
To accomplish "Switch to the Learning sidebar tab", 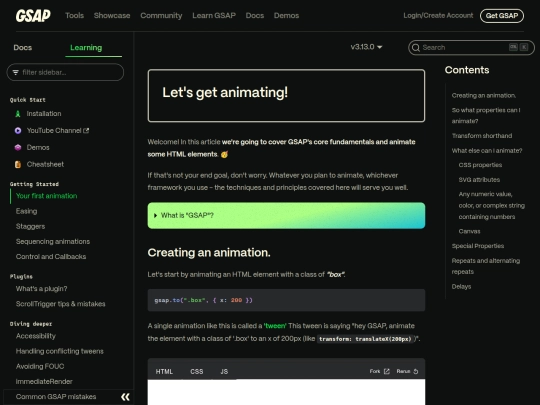I will 86,48.
